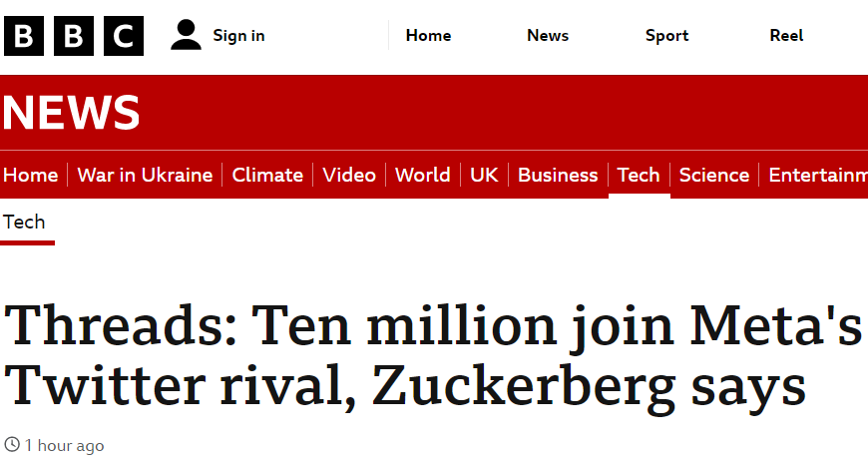The width and height of the screenshot is (868, 465).
Task: Open the Video section tab
Action: [349, 176]
